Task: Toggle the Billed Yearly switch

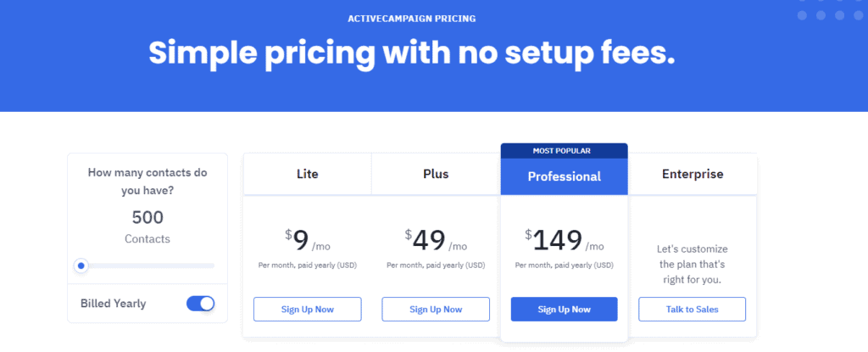Action: coord(200,304)
